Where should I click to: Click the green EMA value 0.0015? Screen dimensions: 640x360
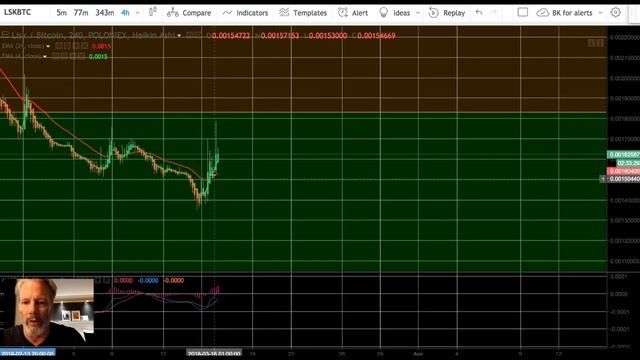click(98, 56)
